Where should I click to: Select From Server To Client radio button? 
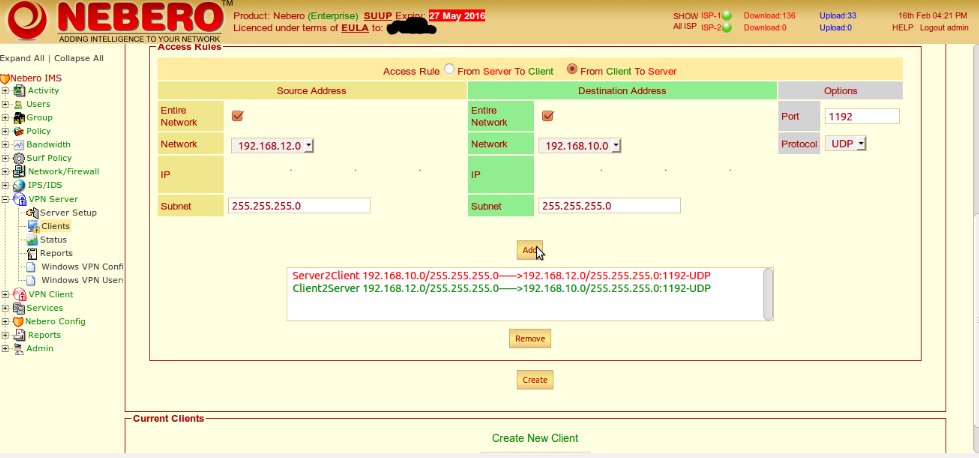click(x=449, y=69)
